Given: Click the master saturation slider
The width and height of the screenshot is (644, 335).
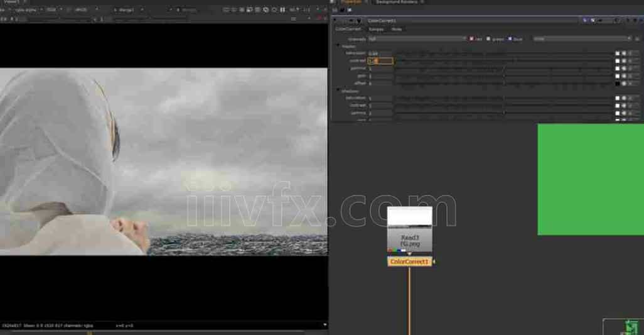Looking at the screenshot, I should 504,53.
